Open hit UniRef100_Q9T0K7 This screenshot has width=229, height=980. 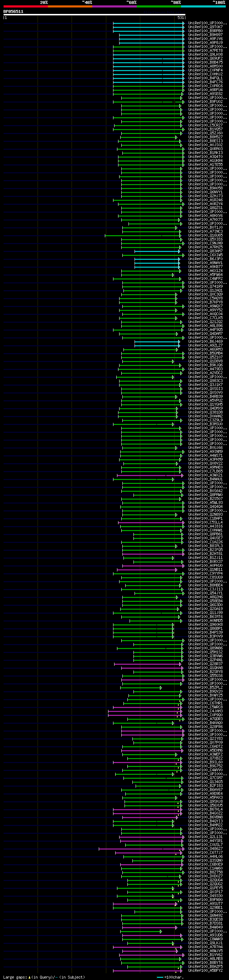click(x=205, y=27)
